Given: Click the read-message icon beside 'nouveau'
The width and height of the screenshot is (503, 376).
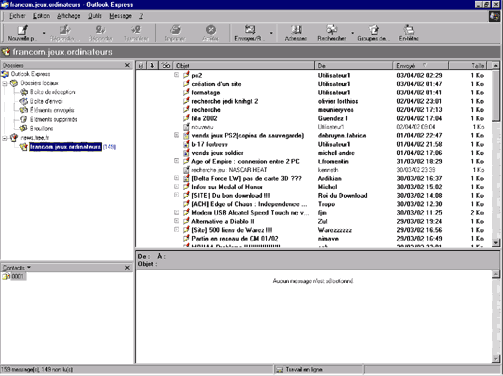Looking at the screenshot, I should (186, 127).
